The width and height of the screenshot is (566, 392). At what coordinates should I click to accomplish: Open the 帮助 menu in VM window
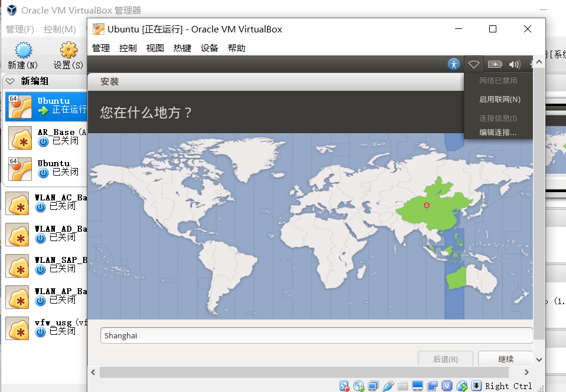[237, 48]
